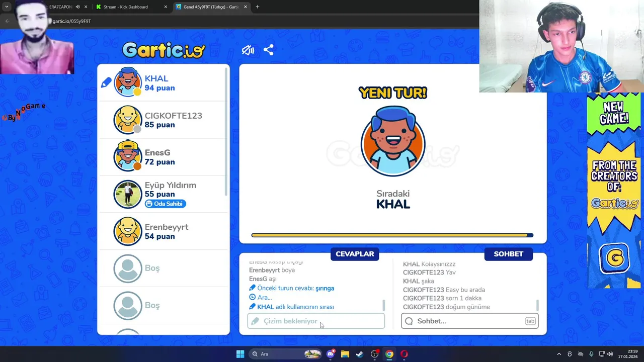Screen dimensions: 644x362
Task: Open File Explorer from the taskbar
Action: [345, 354]
